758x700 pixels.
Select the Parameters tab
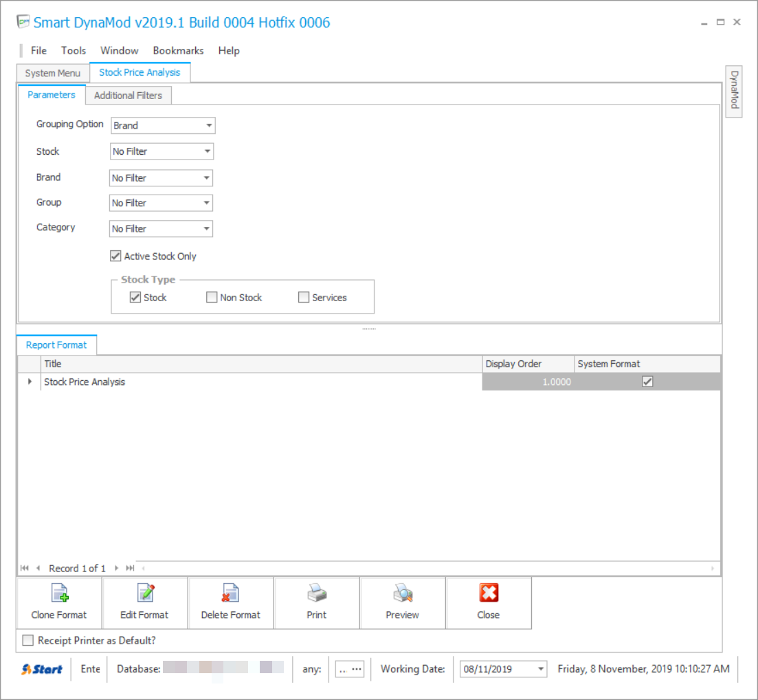[x=52, y=95]
